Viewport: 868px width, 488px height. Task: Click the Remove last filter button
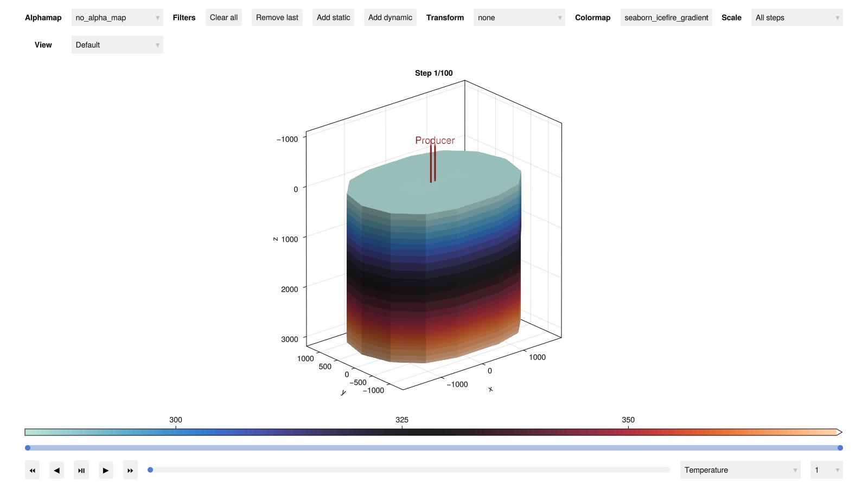(x=277, y=17)
